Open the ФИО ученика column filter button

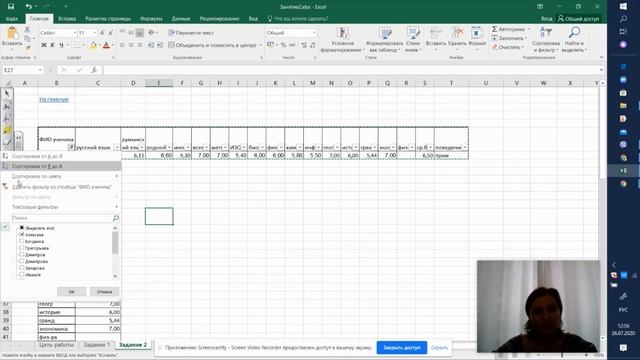[71, 147]
